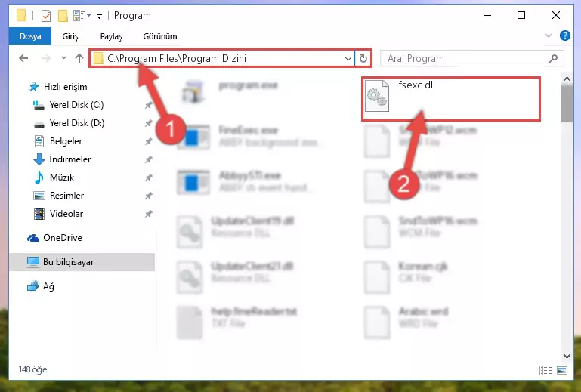Open Yerel Disk (D:) in sidebar

tap(77, 123)
